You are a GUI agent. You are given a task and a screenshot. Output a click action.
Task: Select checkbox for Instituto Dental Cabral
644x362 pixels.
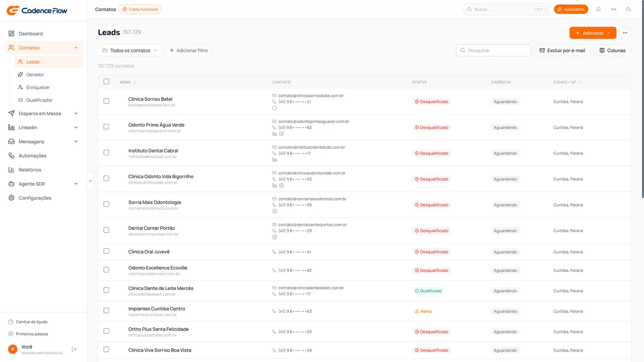pos(106,152)
